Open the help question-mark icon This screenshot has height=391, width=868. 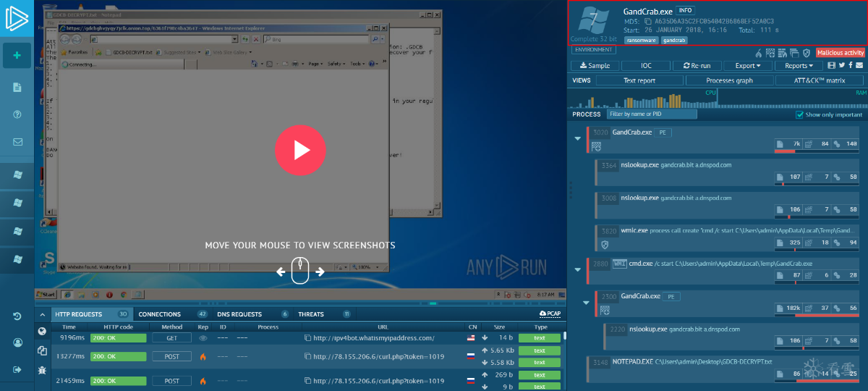(17, 114)
